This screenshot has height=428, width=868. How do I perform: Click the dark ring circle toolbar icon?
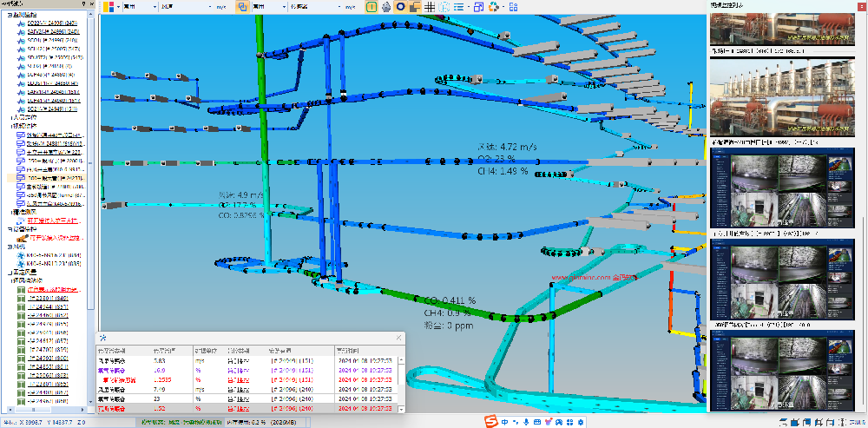click(x=400, y=6)
